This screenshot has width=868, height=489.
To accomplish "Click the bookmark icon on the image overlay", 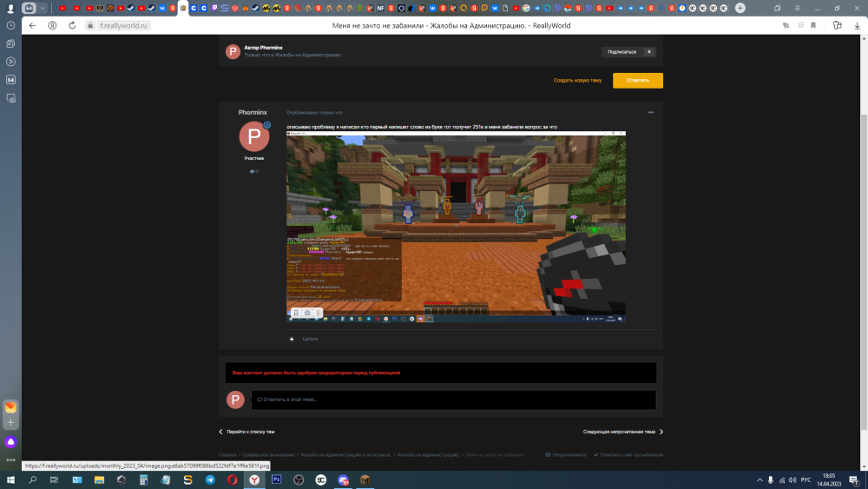I will coord(296,313).
